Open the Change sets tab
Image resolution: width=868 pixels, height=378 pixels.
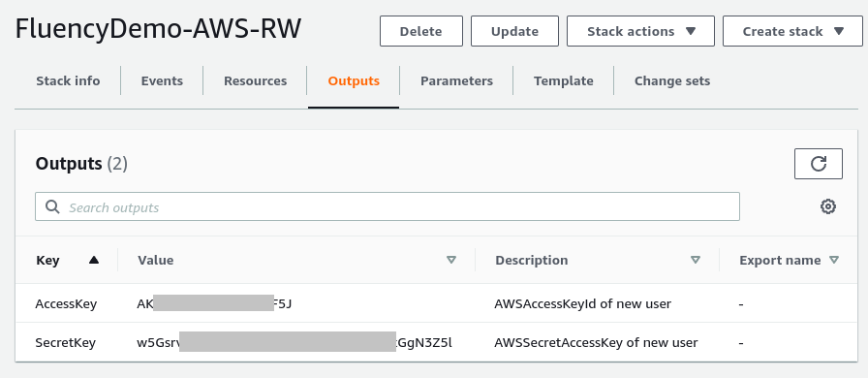672,80
